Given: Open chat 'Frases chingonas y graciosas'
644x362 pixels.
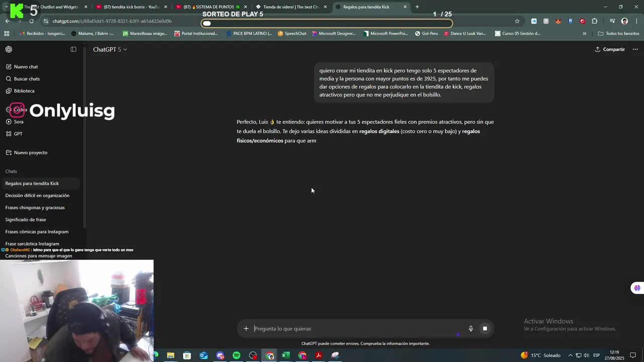Looking at the screenshot, I should (35, 208).
